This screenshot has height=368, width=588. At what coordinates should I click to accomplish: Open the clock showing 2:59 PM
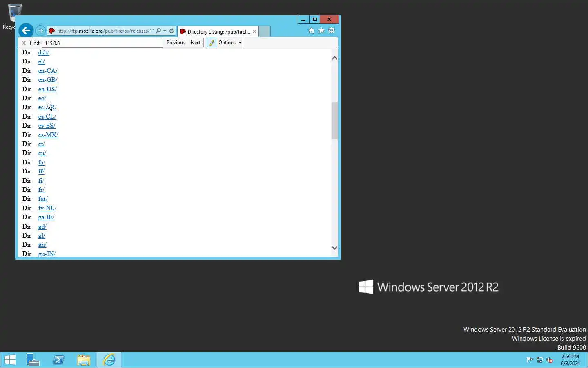570,360
